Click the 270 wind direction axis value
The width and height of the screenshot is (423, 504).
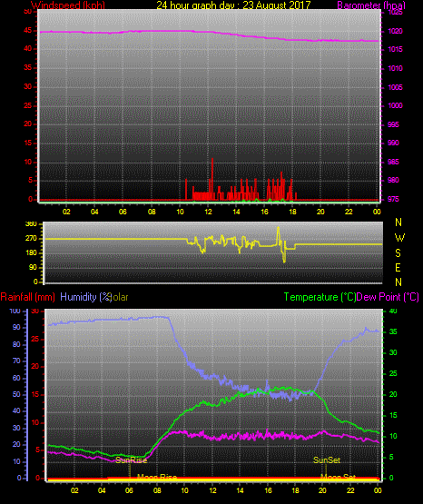tap(31, 239)
